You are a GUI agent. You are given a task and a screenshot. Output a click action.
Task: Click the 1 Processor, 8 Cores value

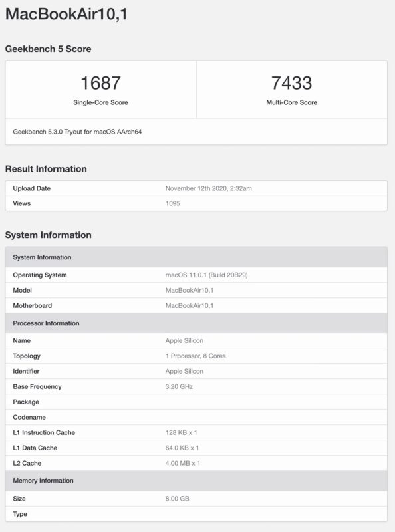click(196, 356)
